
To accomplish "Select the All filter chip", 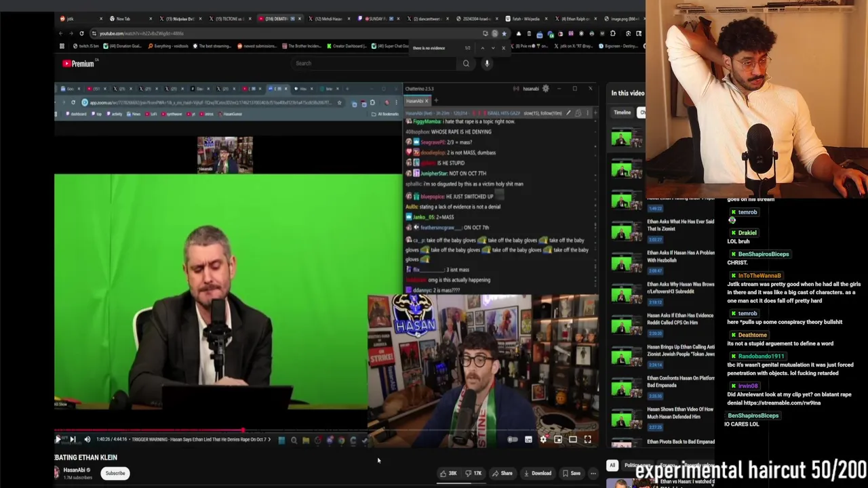I will coord(612,466).
